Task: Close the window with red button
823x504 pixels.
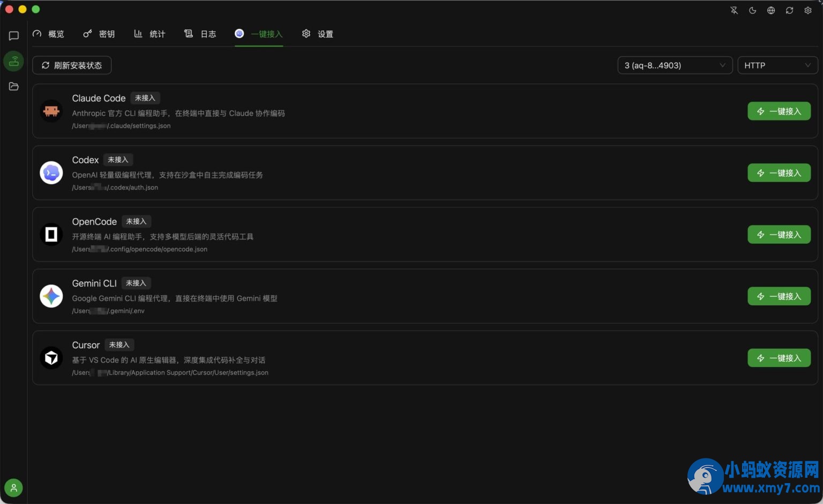Action: tap(9, 9)
